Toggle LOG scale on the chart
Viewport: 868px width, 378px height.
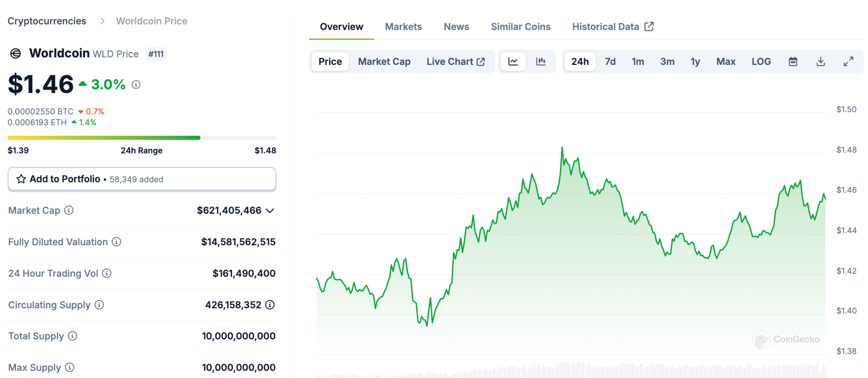click(761, 62)
